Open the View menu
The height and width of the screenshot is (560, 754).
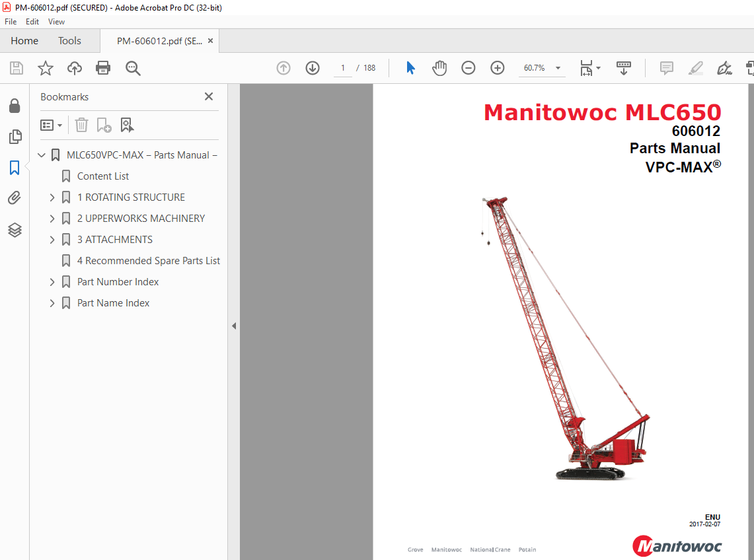click(x=56, y=22)
